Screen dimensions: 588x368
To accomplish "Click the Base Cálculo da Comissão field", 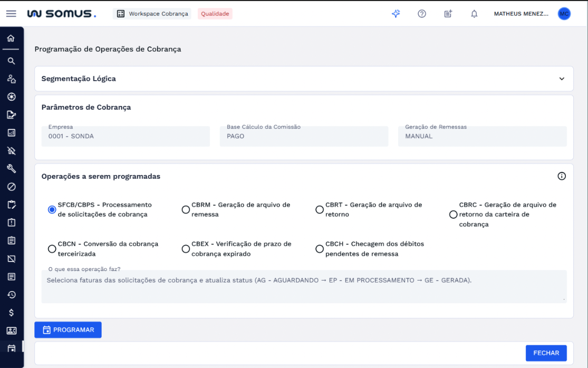I will tap(304, 136).
